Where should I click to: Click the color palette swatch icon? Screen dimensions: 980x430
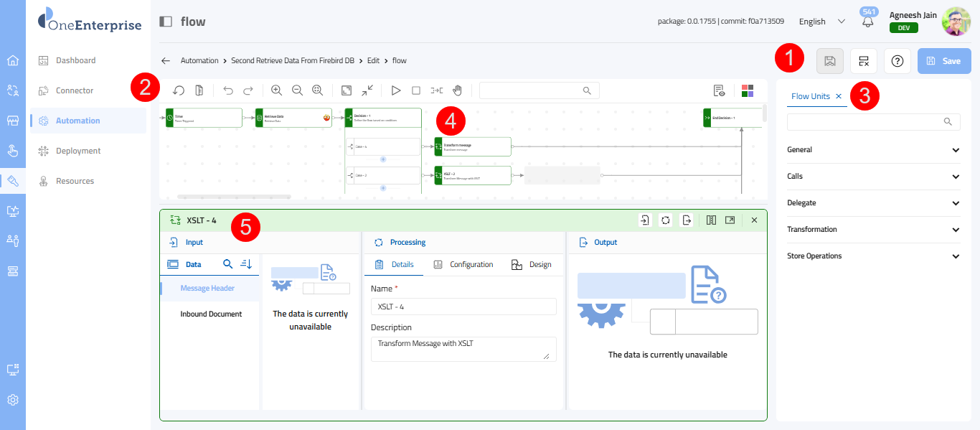[x=748, y=90]
